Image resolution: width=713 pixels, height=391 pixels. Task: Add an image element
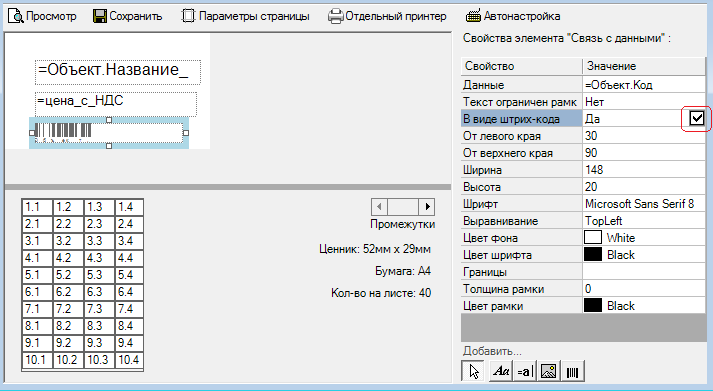coord(548,371)
